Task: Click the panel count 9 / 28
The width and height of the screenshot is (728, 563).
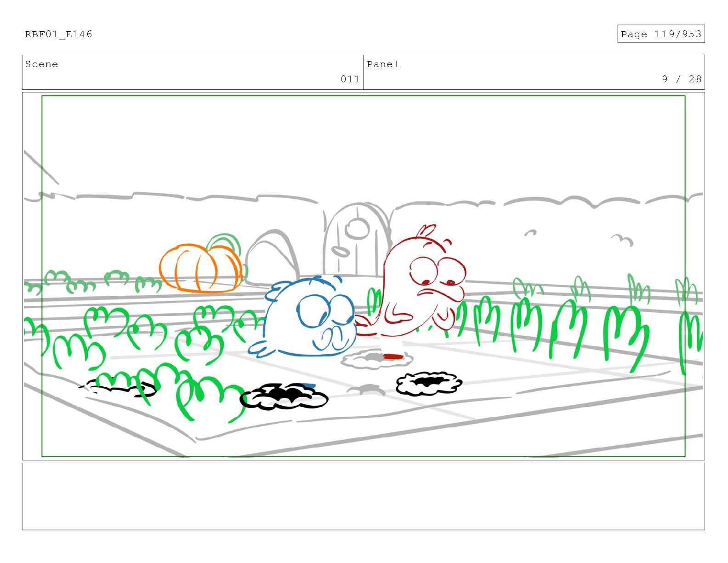Action: [682, 79]
